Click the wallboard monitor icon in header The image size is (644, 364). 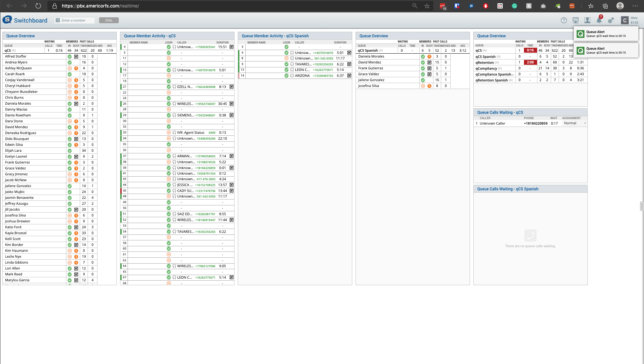(576, 20)
